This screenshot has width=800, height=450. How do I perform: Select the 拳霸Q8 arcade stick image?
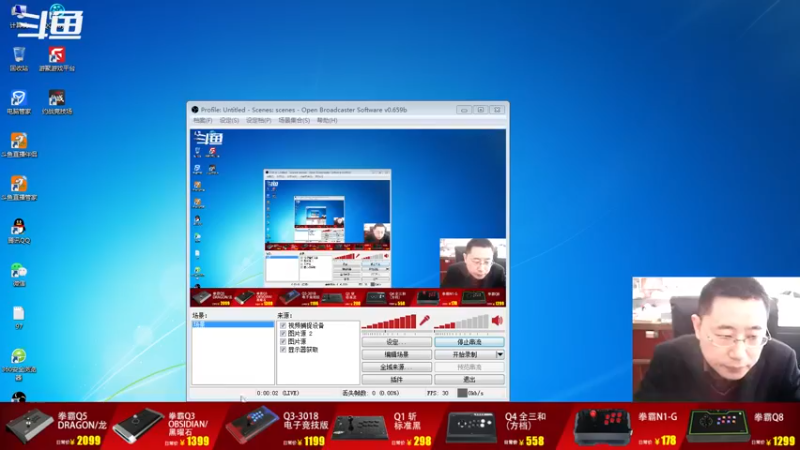[x=718, y=426]
